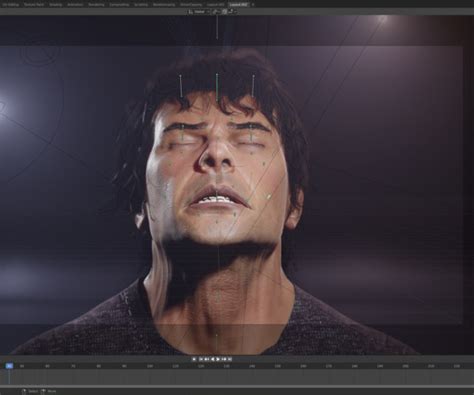Toggle the snapping magnet icon
The image size is (474, 395).
point(224,12)
